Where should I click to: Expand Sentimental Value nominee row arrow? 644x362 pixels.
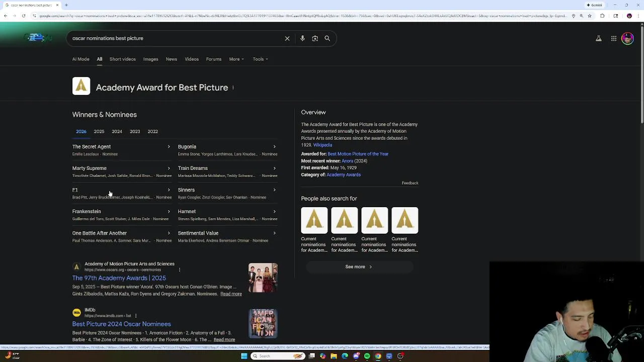click(274, 233)
